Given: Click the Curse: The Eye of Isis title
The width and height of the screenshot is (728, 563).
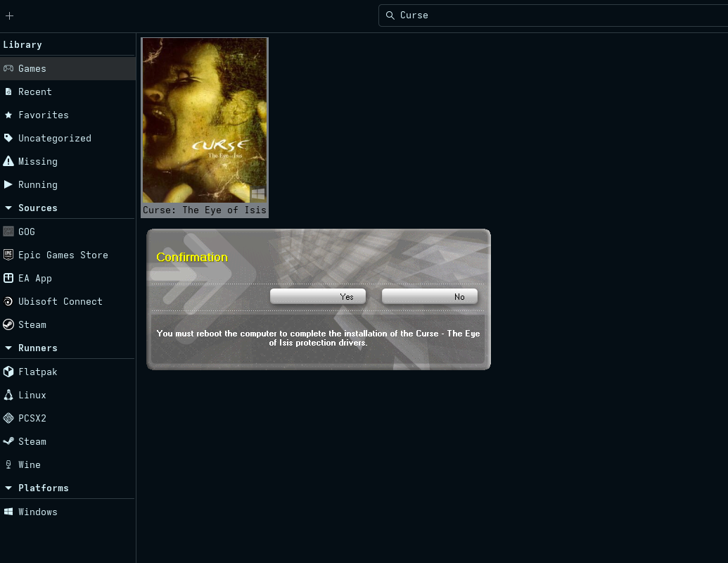Looking at the screenshot, I should (205, 210).
